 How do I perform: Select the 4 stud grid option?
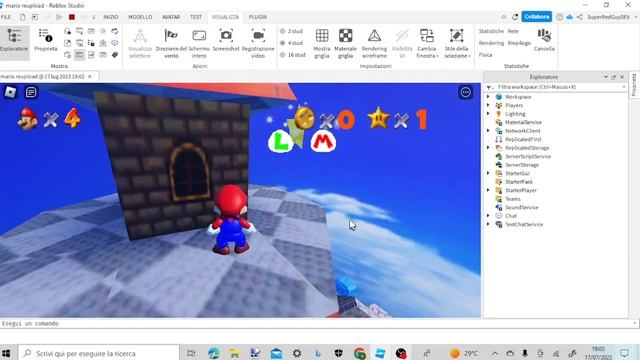(292, 43)
